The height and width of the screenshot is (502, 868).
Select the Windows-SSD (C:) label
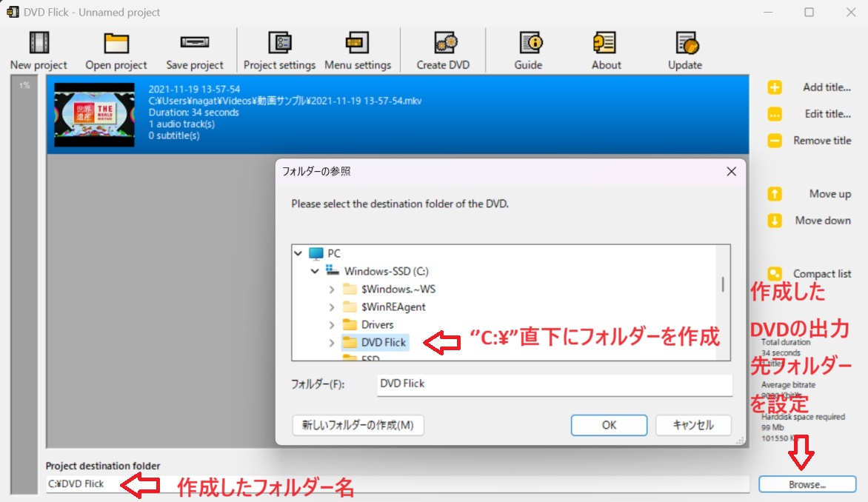[x=387, y=271]
